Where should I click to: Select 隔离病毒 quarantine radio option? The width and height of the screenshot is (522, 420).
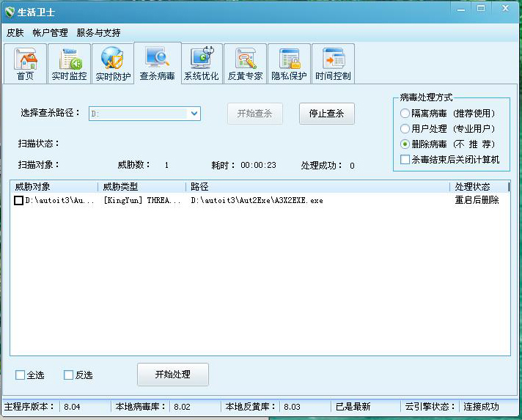click(x=405, y=114)
